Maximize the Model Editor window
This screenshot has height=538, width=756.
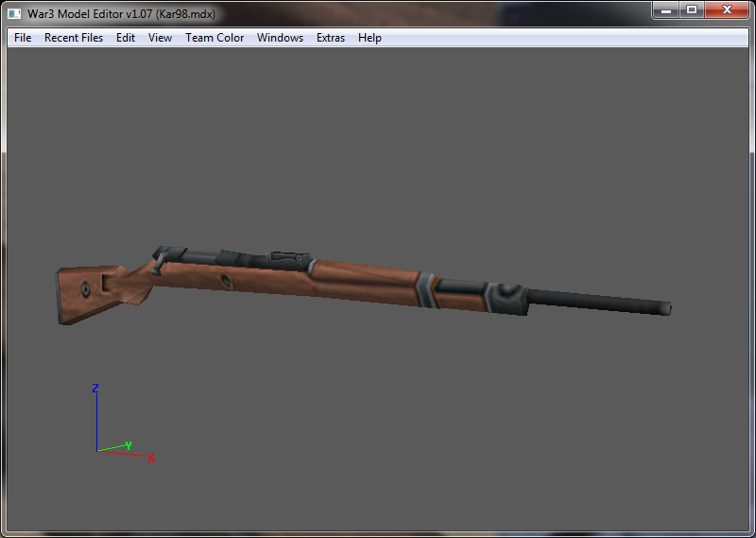coord(692,9)
